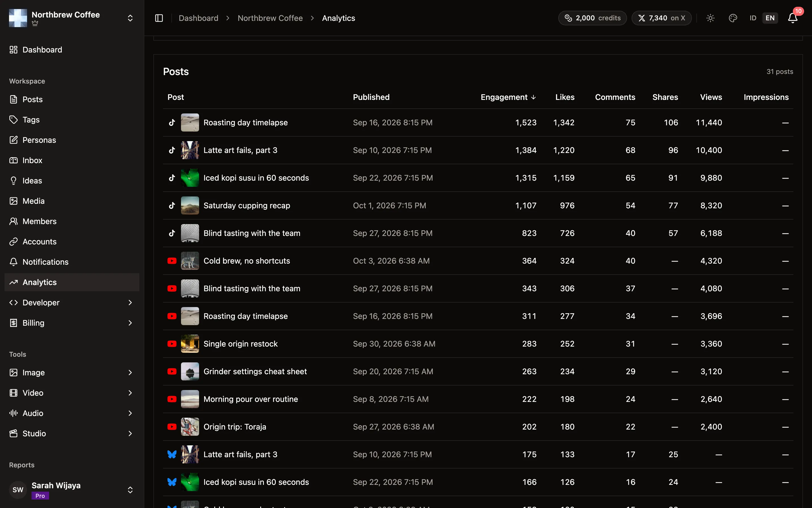The image size is (812, 508).
Task: Open the Inbox icon in sidebar
Action: coord(14,160)
